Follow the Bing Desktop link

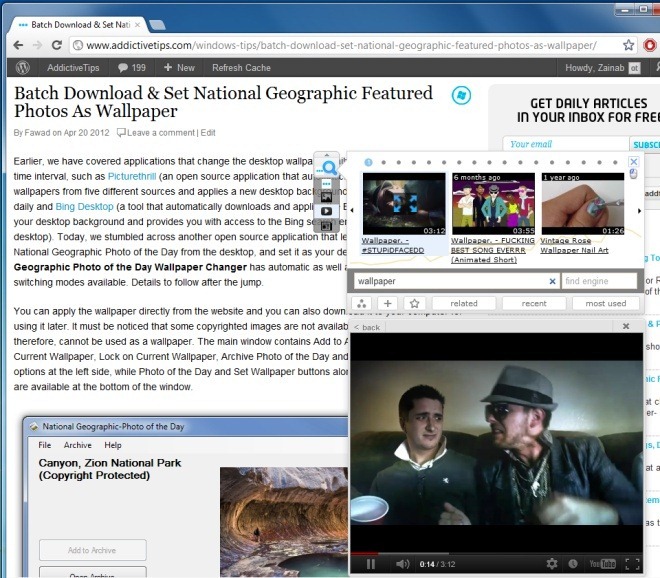click(84, 207)
